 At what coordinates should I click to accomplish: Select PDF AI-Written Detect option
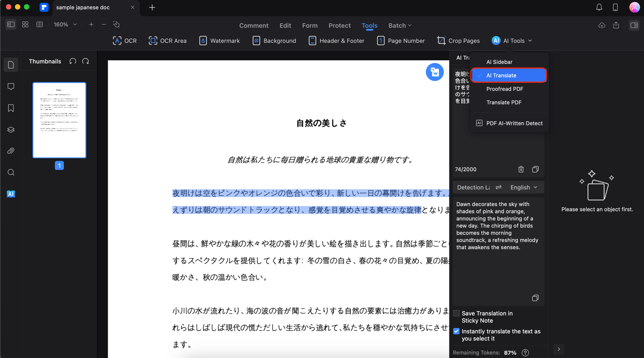(x=509, y=123)
